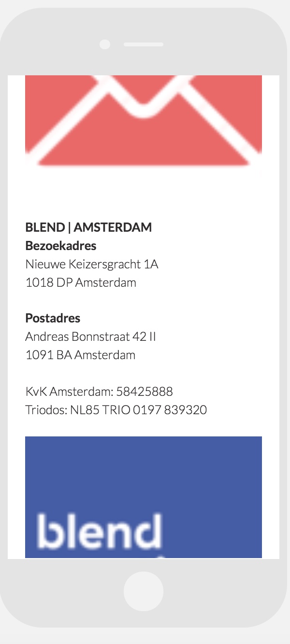
Task: Click the Nieuwe Keizersgracht 1A address line
Action: pyautogui.click(x=92, y=264)
